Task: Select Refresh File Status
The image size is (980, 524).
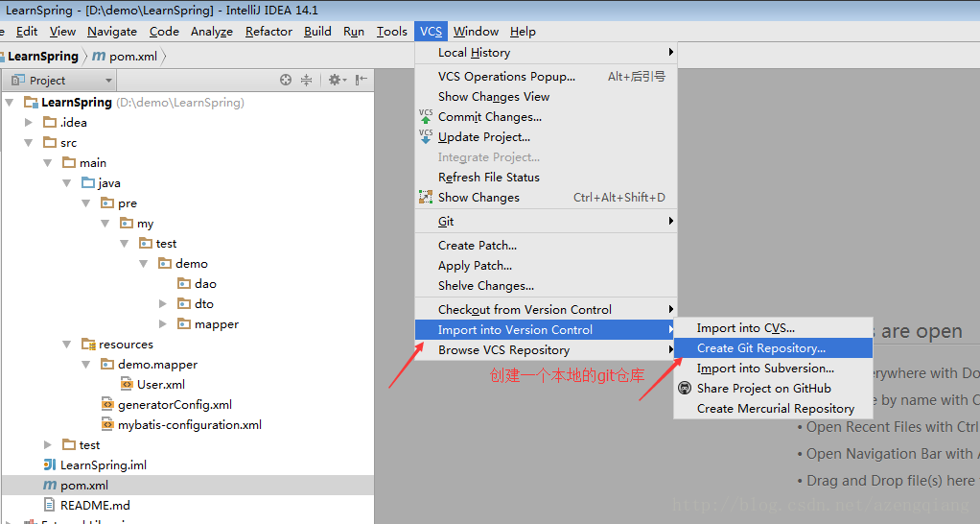Action: click(x=546, y=177)
